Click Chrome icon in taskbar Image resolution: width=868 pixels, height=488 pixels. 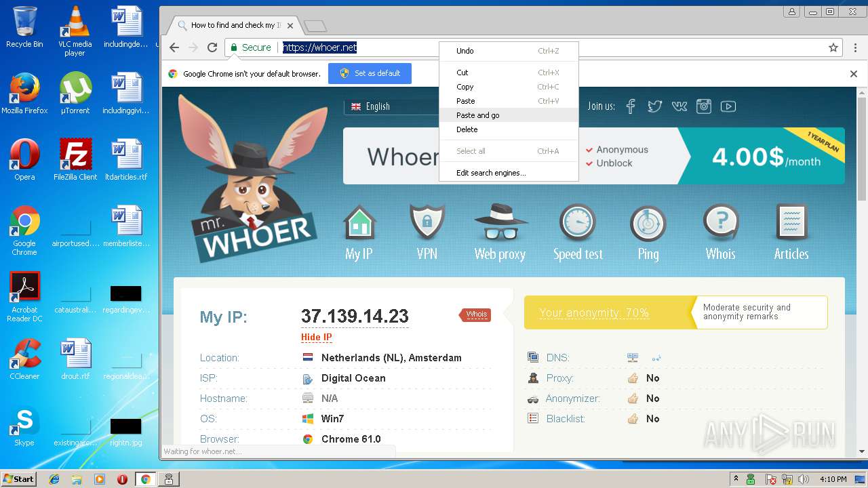tap(145, 479)
